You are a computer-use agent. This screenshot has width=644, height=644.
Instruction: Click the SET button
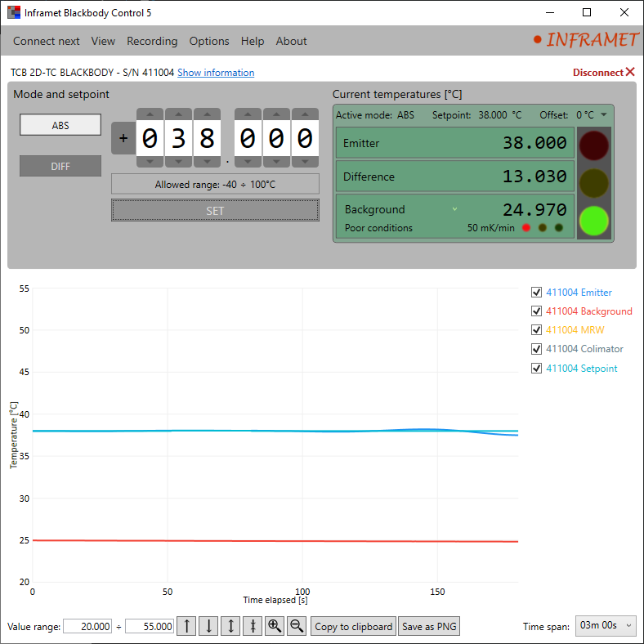tap(215, 210)
